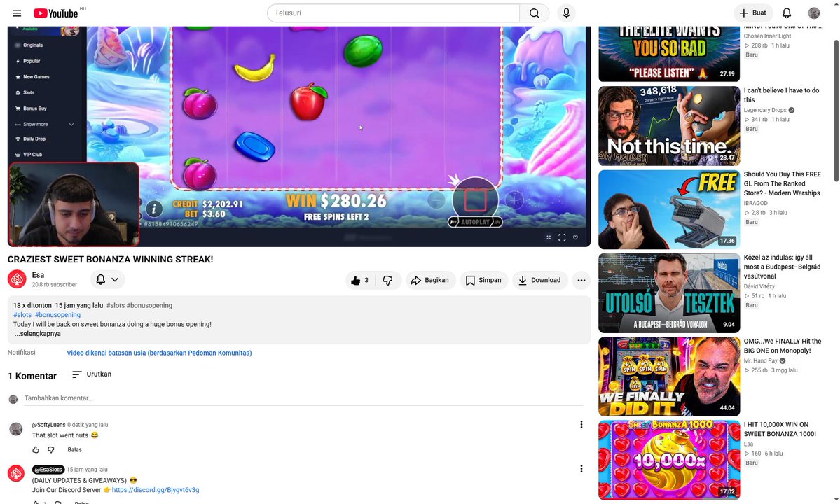Click "OMG...We FINALLY Hit the BIG ONE" title

click(x=782, y=346)
